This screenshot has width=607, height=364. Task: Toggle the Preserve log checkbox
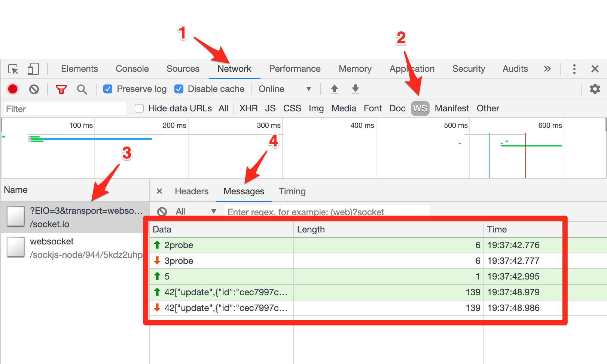coord(108,89)
